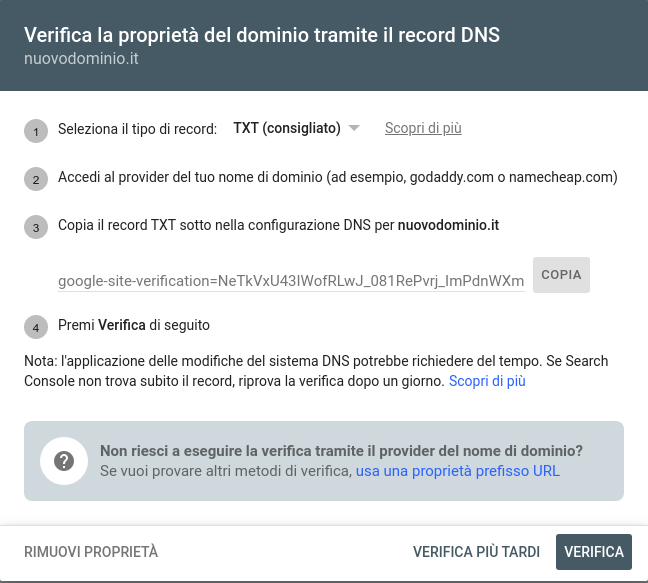648x583 pixels.
Task: Follow the usa una proprietà prefisso URL link
Action: point(457,470)
